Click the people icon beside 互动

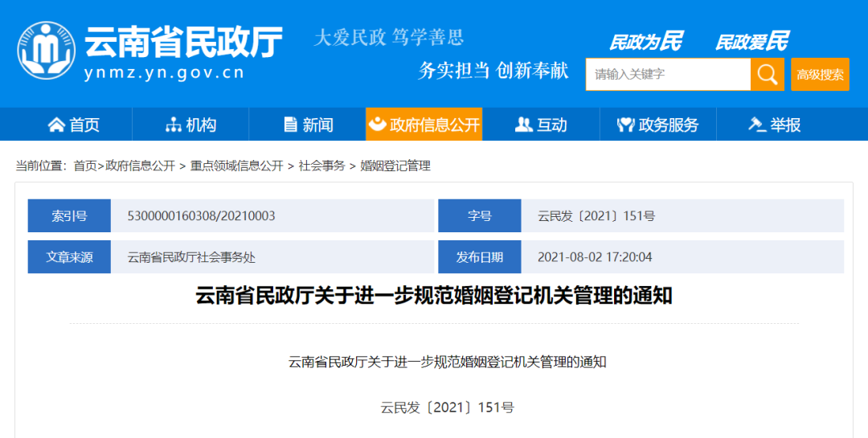click(x=523, y=125)
